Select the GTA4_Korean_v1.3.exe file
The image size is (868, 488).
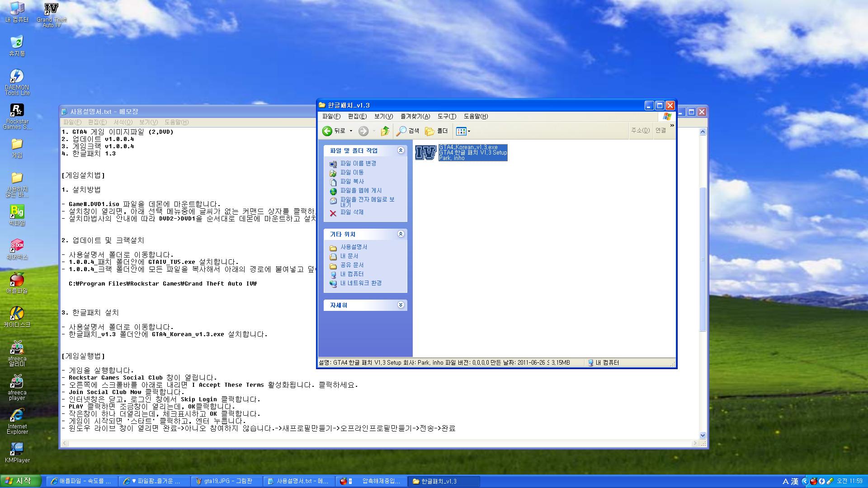461,153
